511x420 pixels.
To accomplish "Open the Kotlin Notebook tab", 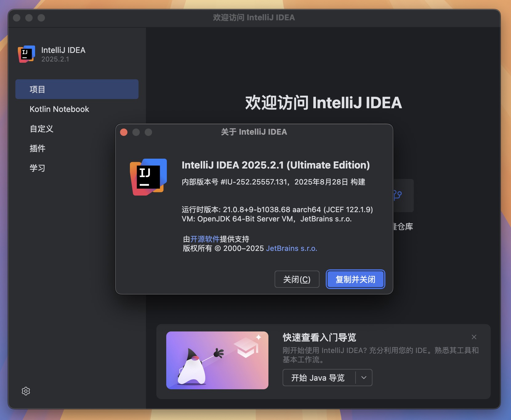I will point(77,109).
